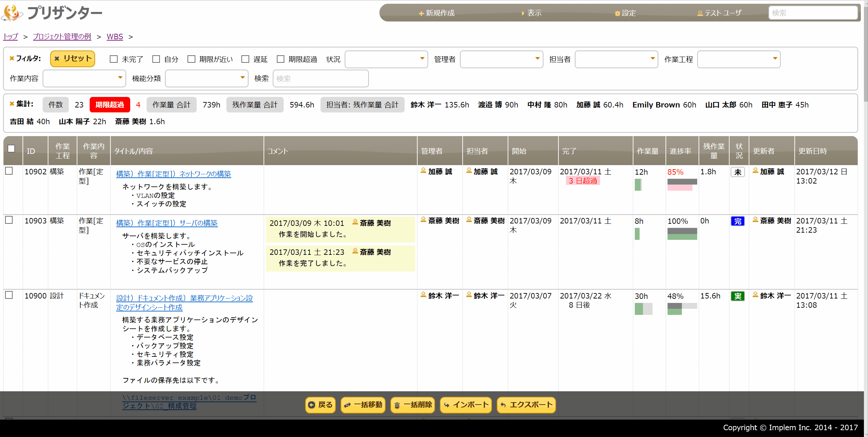
Task: Open the 新規作成 menu
Action: [x=437, y=13]
